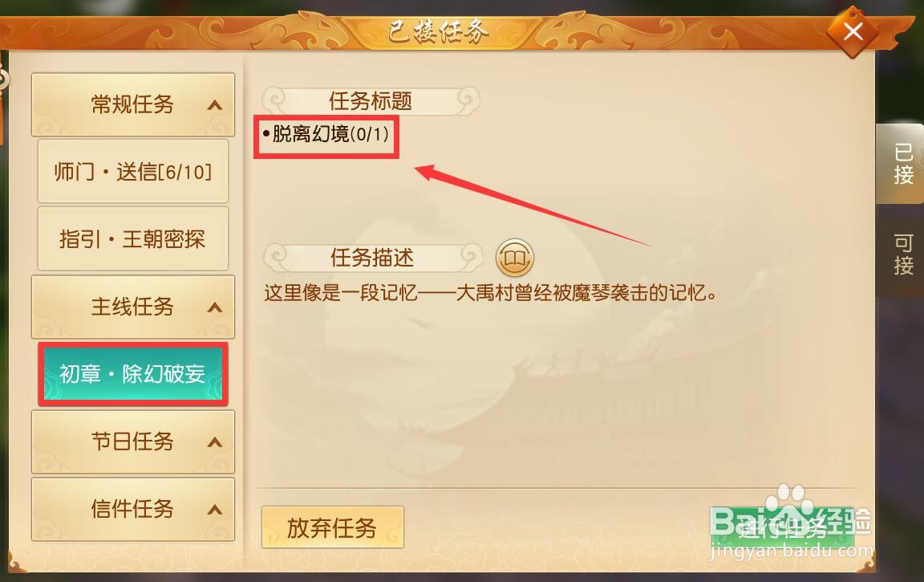Open the quest story book icon
This screenshot has height=582, width=924.
[514, 258]
